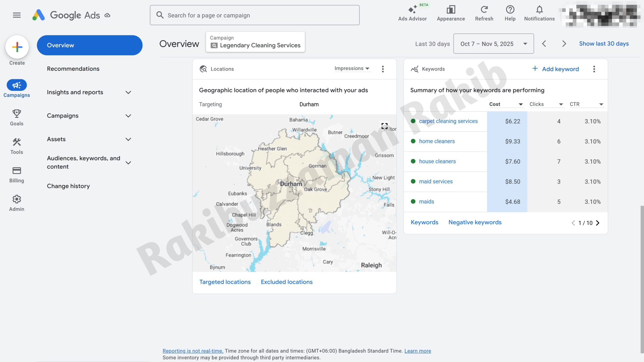Screen dimensions: 644x362
Task: Click the search for page or campaign field
Action: pos(255,15)
